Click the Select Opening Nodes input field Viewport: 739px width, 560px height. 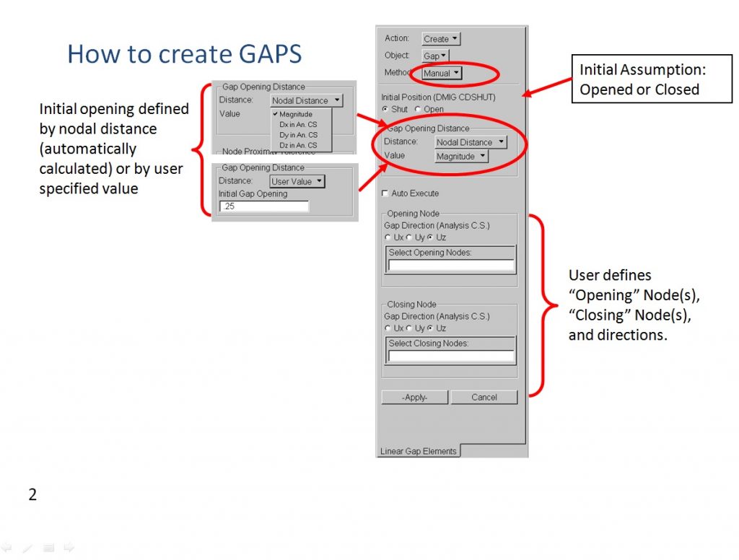click(451, 266)
